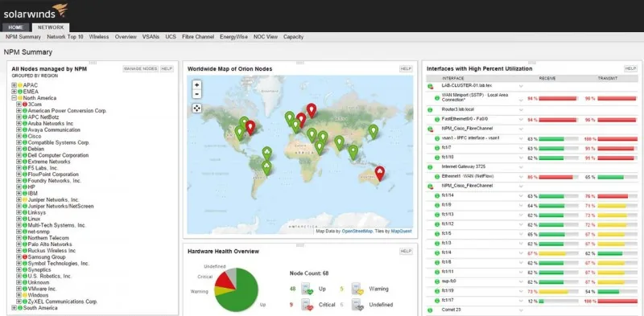The height and width of the screenshot is (316, 644).
Task: Open the Network Top 10 menu item
Action: (65, 36)
